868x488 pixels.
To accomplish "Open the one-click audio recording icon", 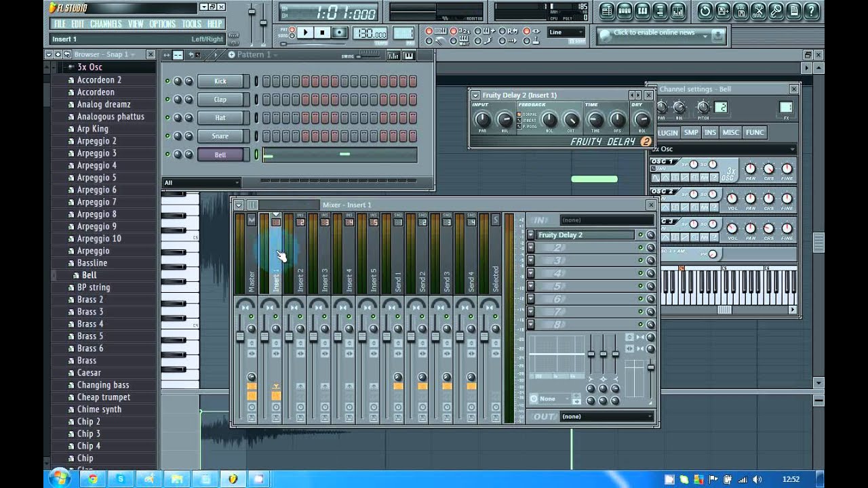I will click(776, 11).
